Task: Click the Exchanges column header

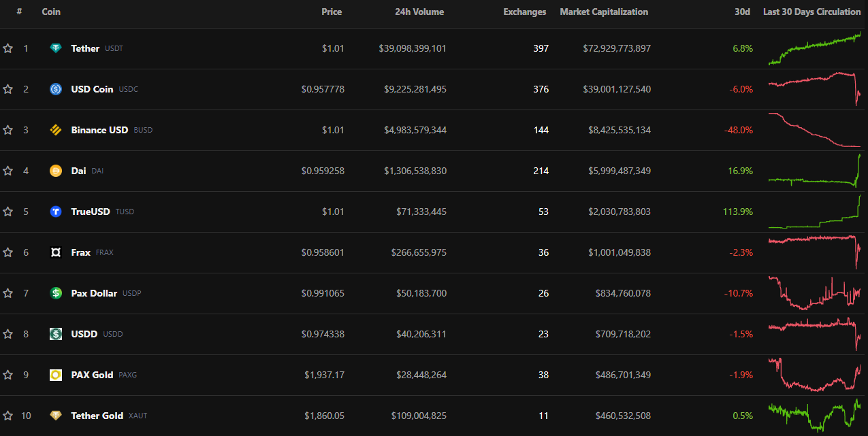Action: click(x=524, y=12)
